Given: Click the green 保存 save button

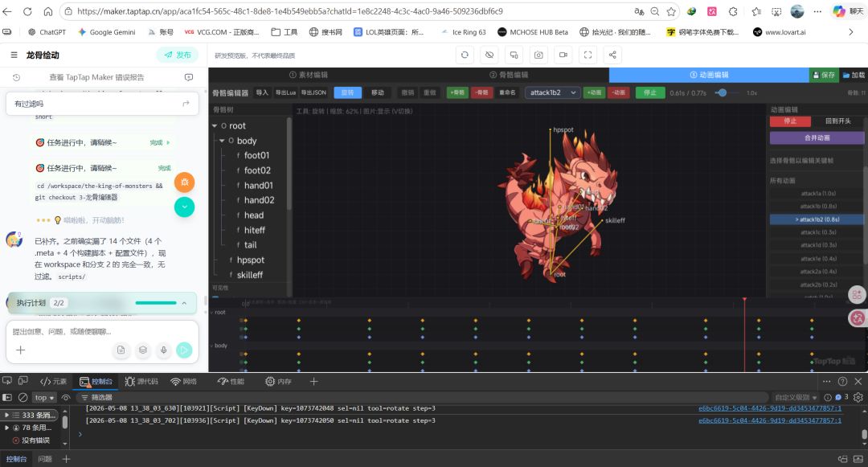Looking at the screenshot, I should click(x=824, y=75).
